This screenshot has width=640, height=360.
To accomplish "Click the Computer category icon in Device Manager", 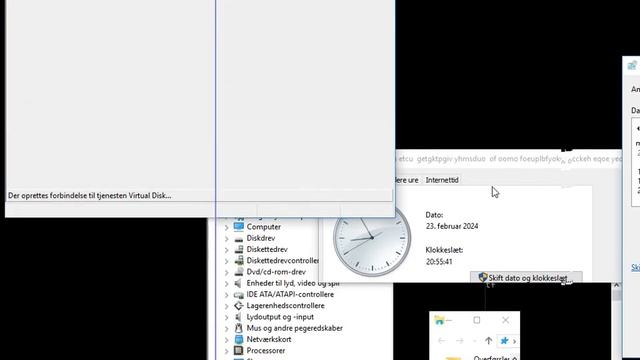I will (239, 227).
